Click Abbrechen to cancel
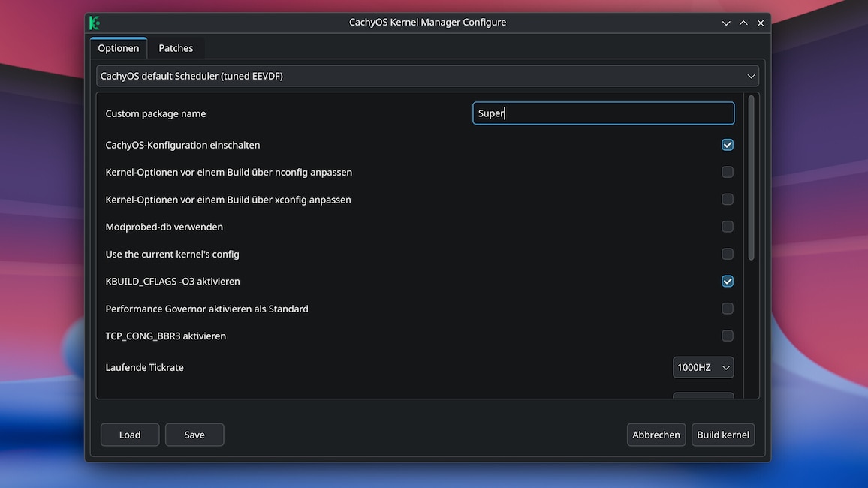 [x=656, y=435]
